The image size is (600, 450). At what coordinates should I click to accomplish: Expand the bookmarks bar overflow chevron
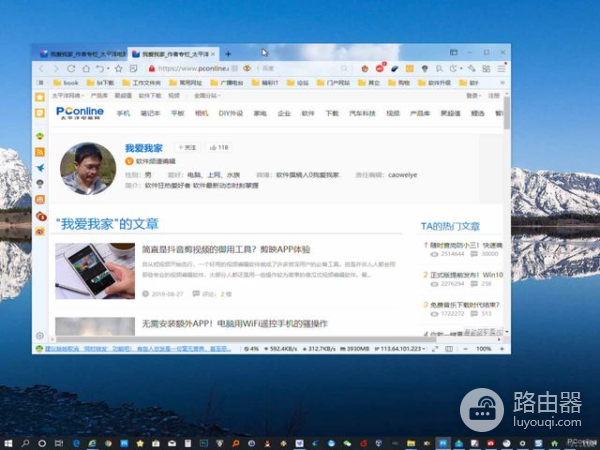click(x=502, y=83)
